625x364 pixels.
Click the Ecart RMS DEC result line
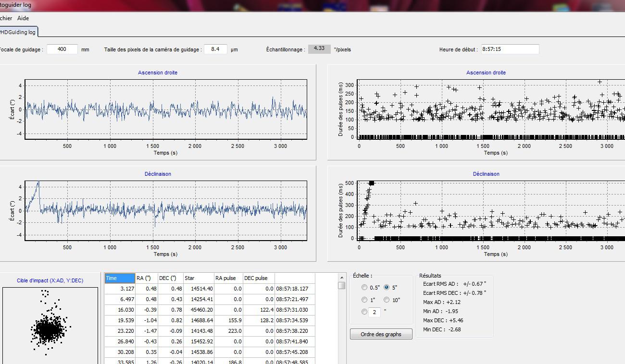click(x=454, y=292)
